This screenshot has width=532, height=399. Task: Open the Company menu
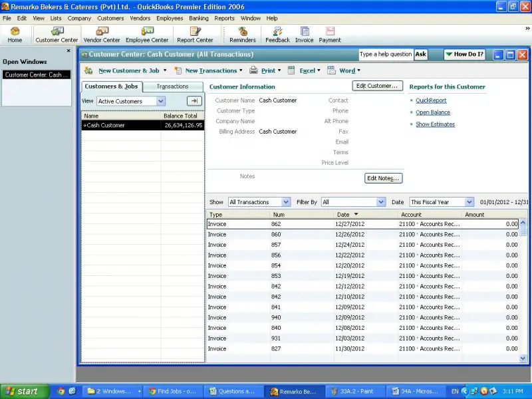click(79, 19)
